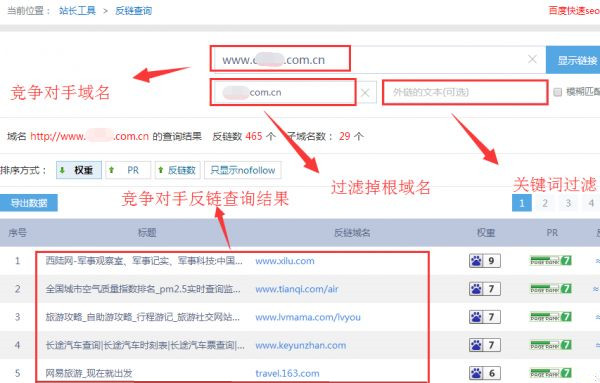Click PageRank badge for www.keyunzhan.com
600x383 pixels.
tap(551, 345)
